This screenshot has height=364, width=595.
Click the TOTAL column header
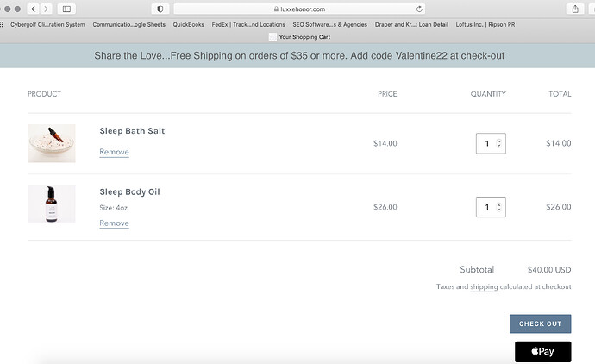pos(560,94)
